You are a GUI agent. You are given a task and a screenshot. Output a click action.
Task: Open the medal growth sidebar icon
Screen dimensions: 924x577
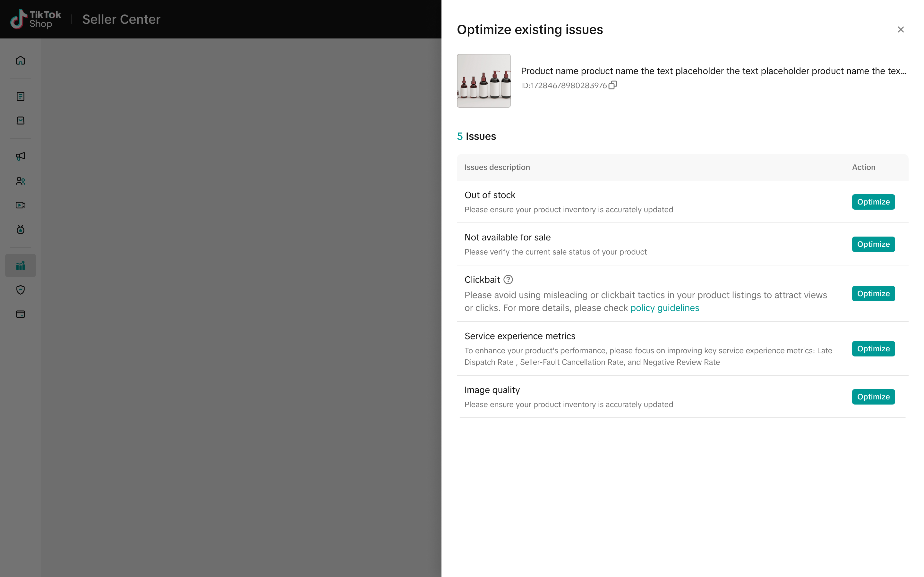pyautogui.click(x=21, y=229)
